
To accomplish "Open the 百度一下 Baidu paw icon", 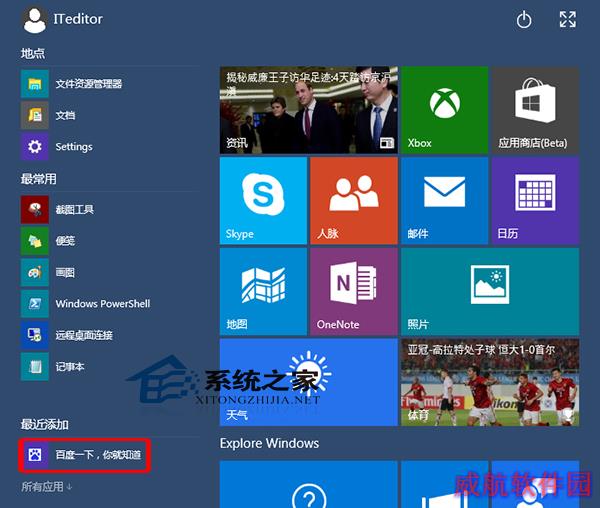I will tap(35, 455).
